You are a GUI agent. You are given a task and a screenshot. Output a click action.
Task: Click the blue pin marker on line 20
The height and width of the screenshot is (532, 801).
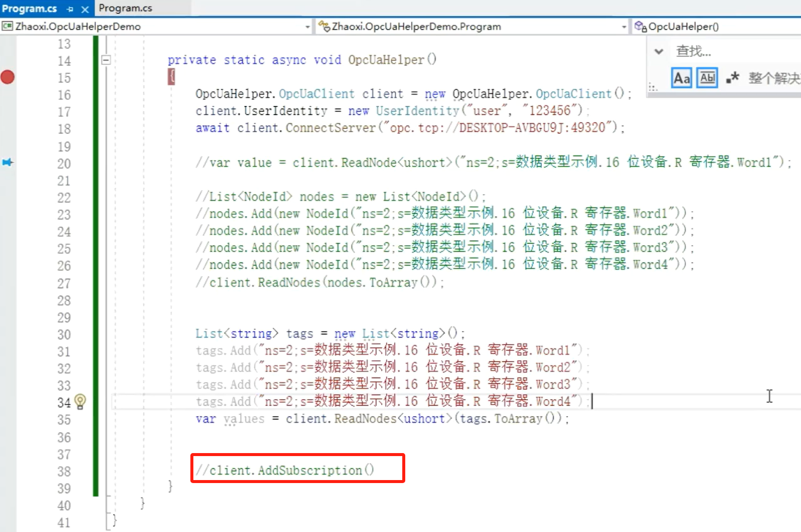tap(7, 162)
